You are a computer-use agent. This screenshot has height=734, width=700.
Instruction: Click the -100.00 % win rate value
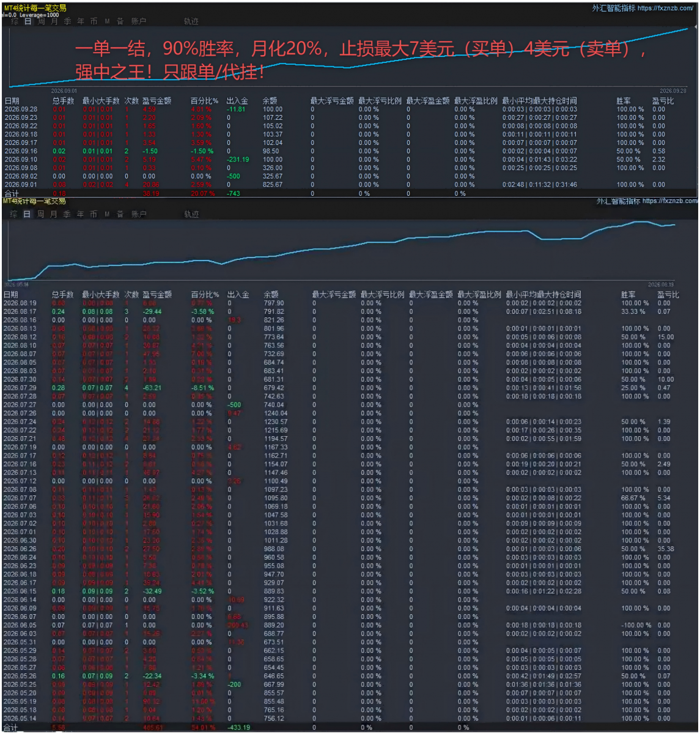(635, 626)
